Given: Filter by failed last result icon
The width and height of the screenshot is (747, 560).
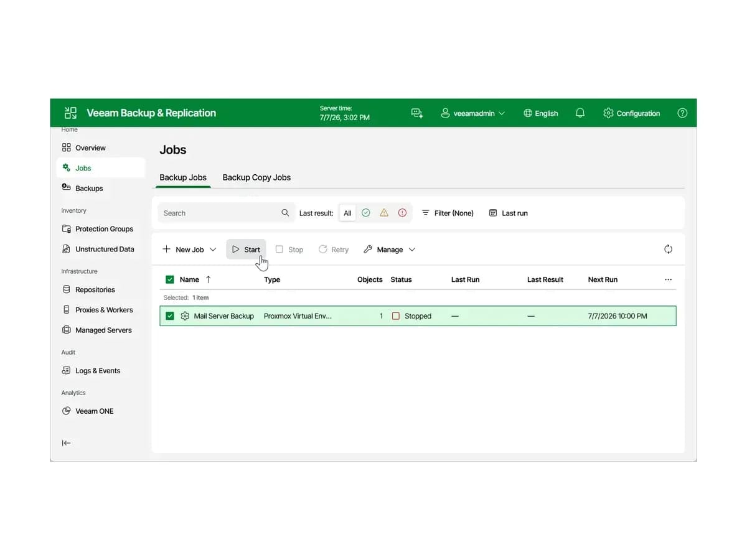Looking at the screenshot, I should (402, 213).
